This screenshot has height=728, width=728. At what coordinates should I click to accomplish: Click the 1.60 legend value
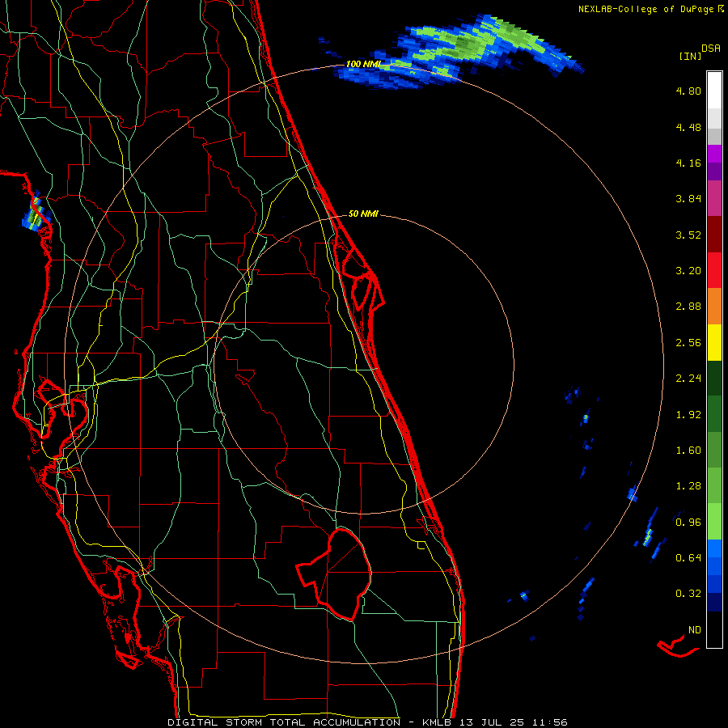(x=688, y=451)
